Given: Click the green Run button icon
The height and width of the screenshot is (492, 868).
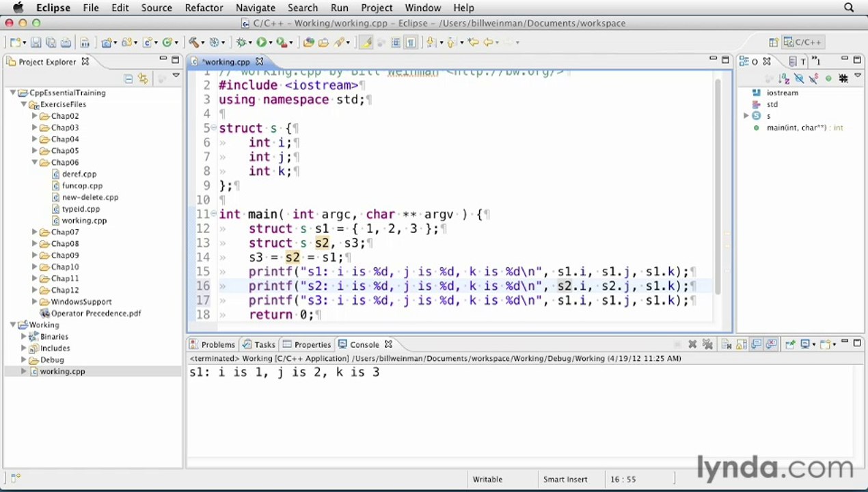Looking at the screenshot, I should pyautogui.click(x=261, y=42).
